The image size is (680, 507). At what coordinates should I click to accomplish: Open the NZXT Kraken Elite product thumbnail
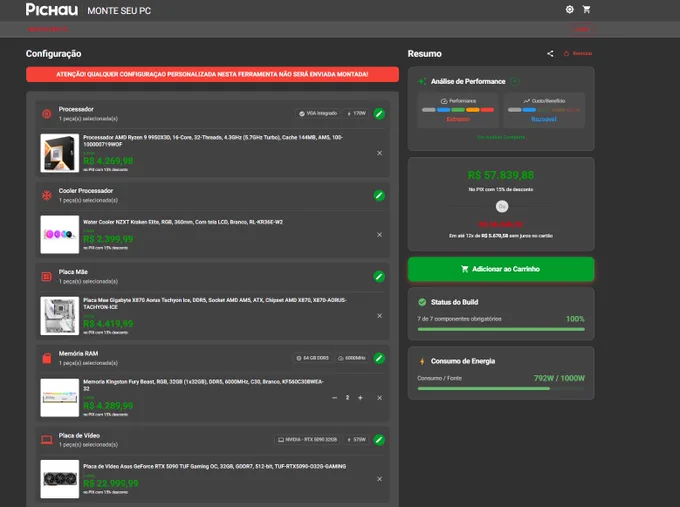pos(60,235)
